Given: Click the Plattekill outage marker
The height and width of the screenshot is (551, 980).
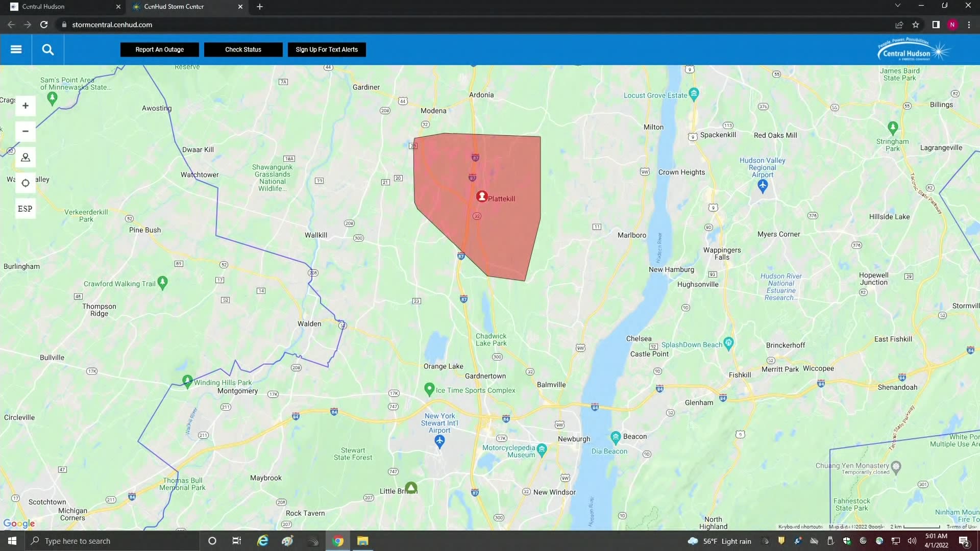Looking at the screenshot, I should [x=482, y=196].
